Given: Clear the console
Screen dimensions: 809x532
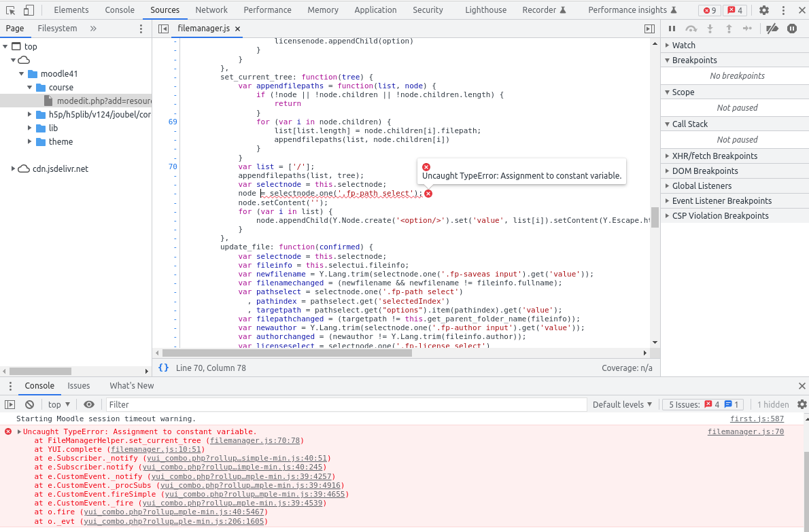Looking at the screenshot, I should pyautogui.click(x=29, y=405).
